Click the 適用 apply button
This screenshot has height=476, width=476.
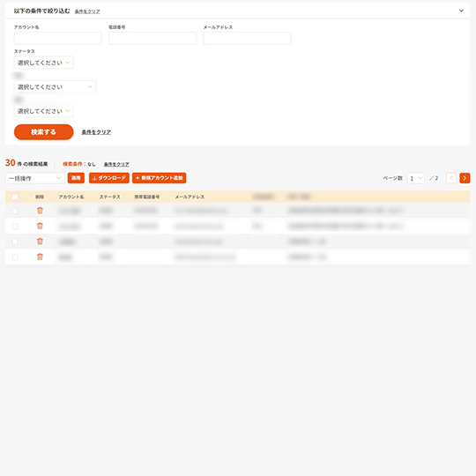(x=76, y=178)
